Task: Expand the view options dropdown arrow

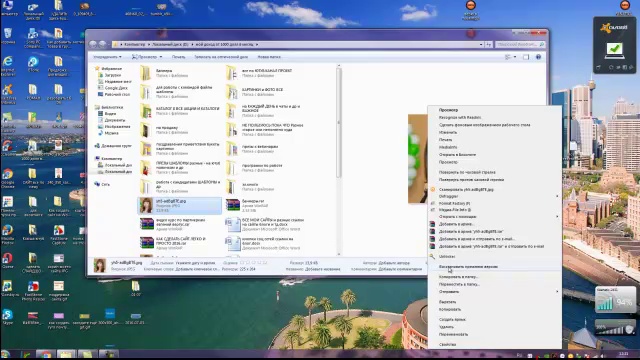Action: (x=515, y=57)
